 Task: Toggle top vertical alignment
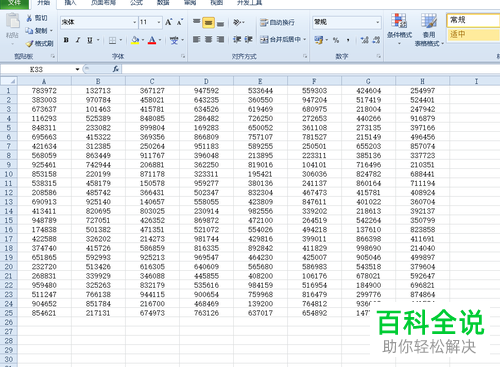[x=197, y=22]
